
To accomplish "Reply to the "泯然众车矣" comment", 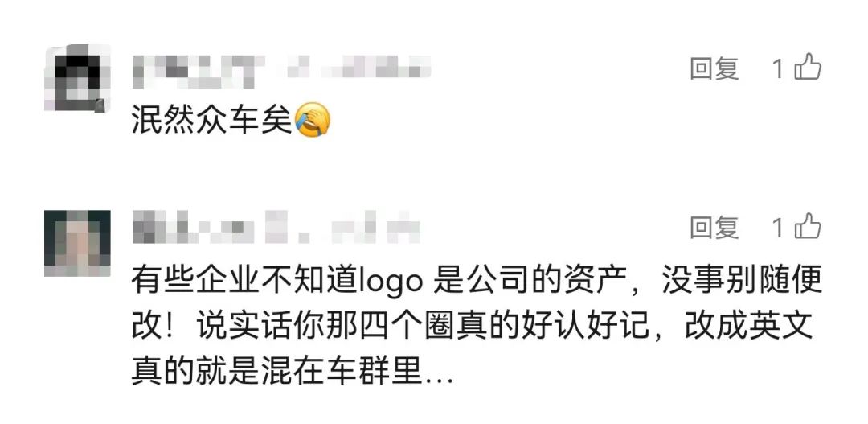I will (x=714, y=69).
